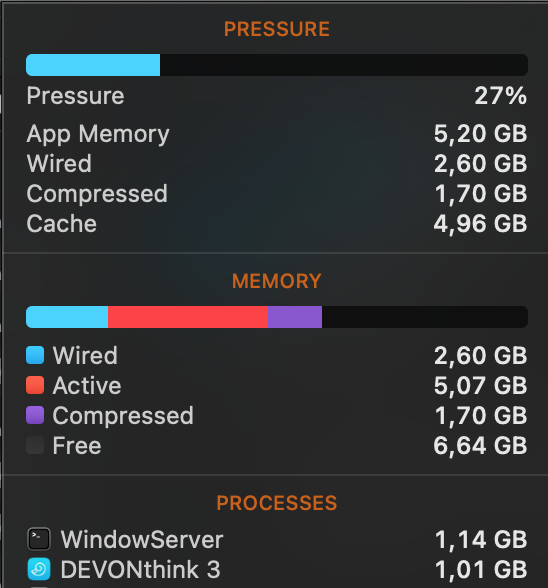Click the blue Wired color swatch
Screen dimensions: 548x588
(x=35, y=355)
